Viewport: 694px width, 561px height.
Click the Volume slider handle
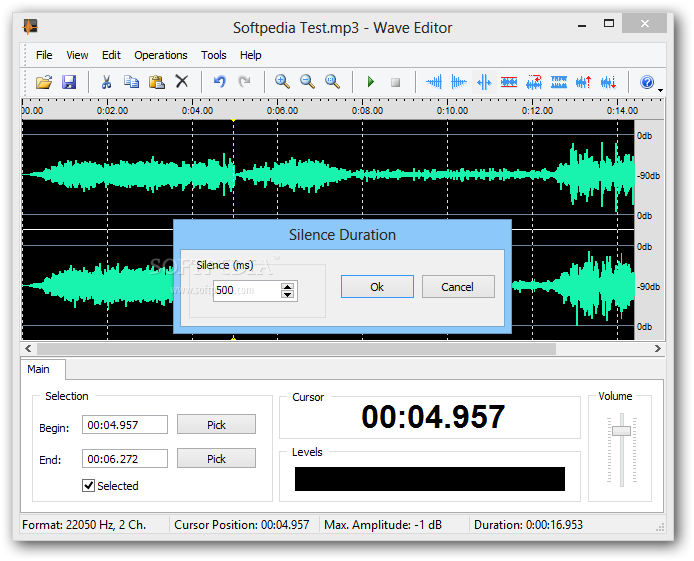pyautogui.click(x=621, y=430)
